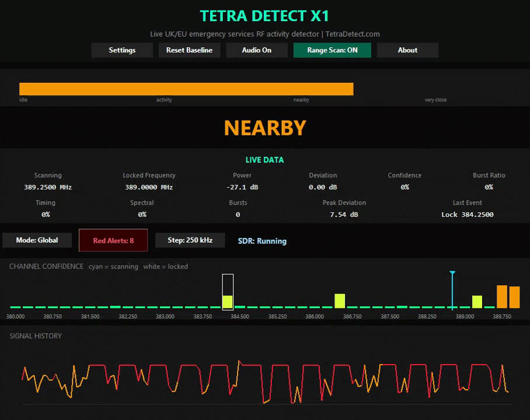Viewport: 530px width, 420px height.
Task: Open the About dialog
Action: click(407, 50)
